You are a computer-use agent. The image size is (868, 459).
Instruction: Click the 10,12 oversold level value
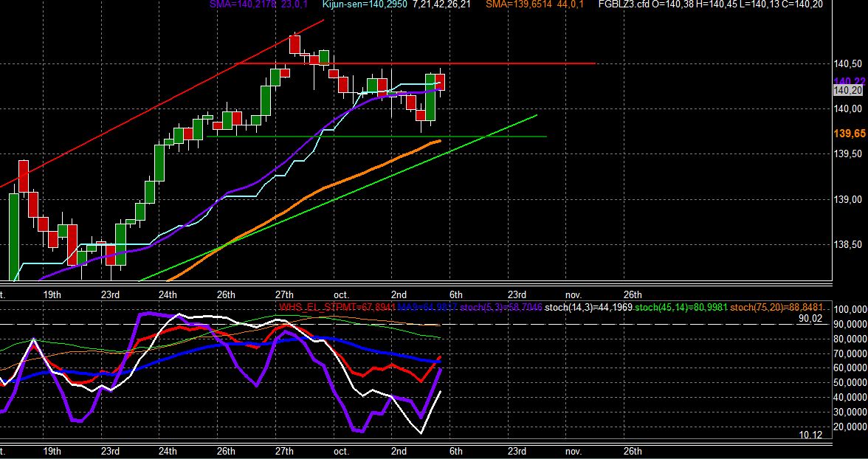[811, 435]
